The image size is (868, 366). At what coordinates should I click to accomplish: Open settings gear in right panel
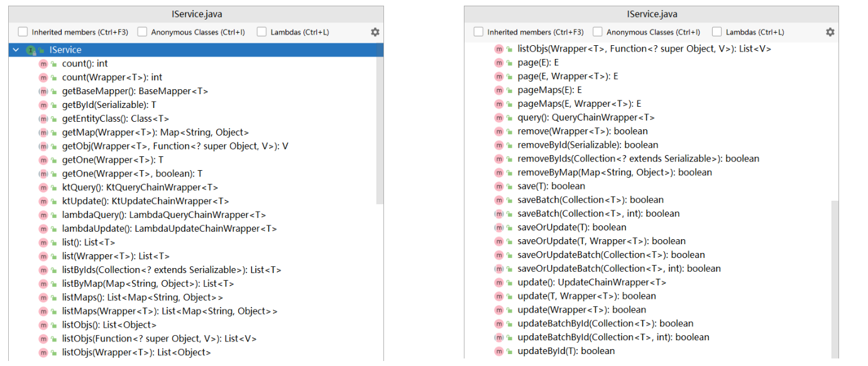pos(830,32)
